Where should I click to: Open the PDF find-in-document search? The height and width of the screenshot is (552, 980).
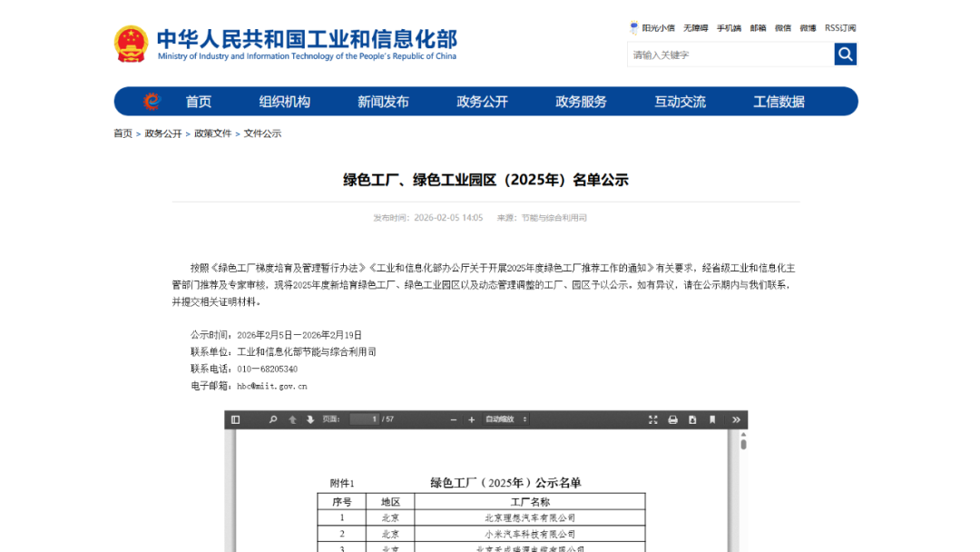pos(273,419)
